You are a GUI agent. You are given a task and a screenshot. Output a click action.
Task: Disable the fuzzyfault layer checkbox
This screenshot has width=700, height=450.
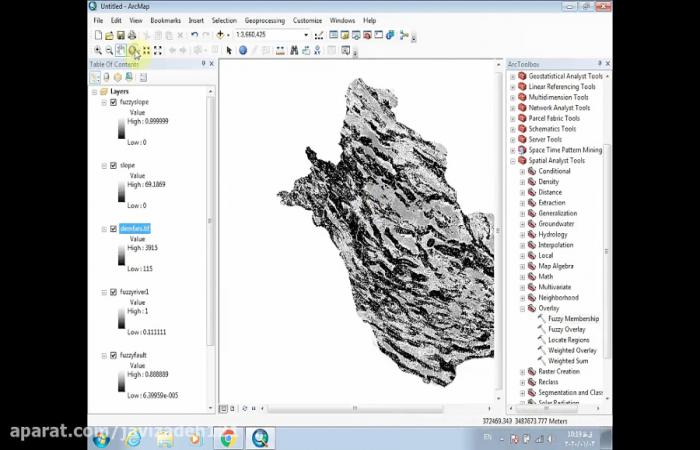[114, 355]
